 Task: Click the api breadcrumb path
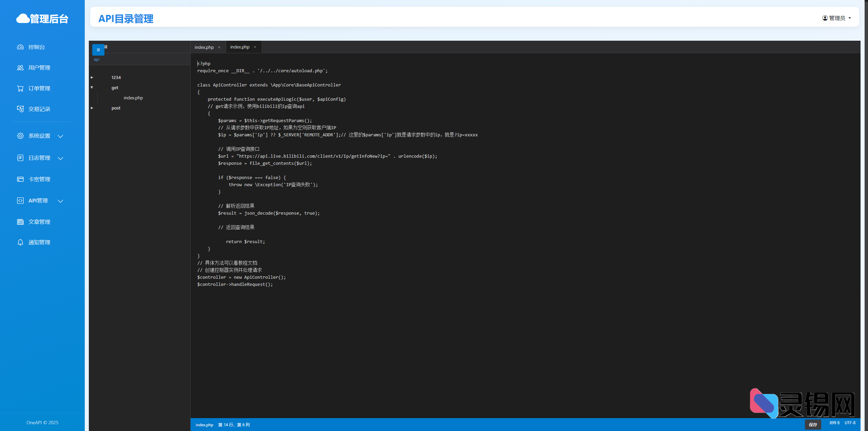pyautogui.click(x=97, y=60)
